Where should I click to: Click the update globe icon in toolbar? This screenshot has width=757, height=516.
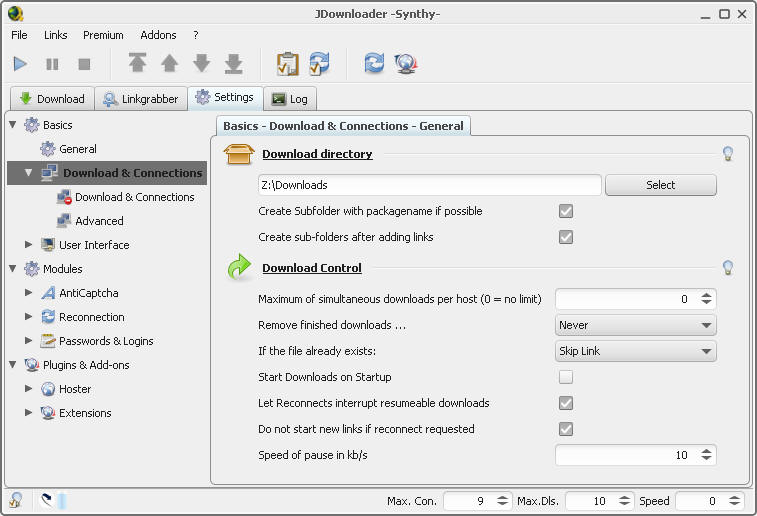pos(406,63)
